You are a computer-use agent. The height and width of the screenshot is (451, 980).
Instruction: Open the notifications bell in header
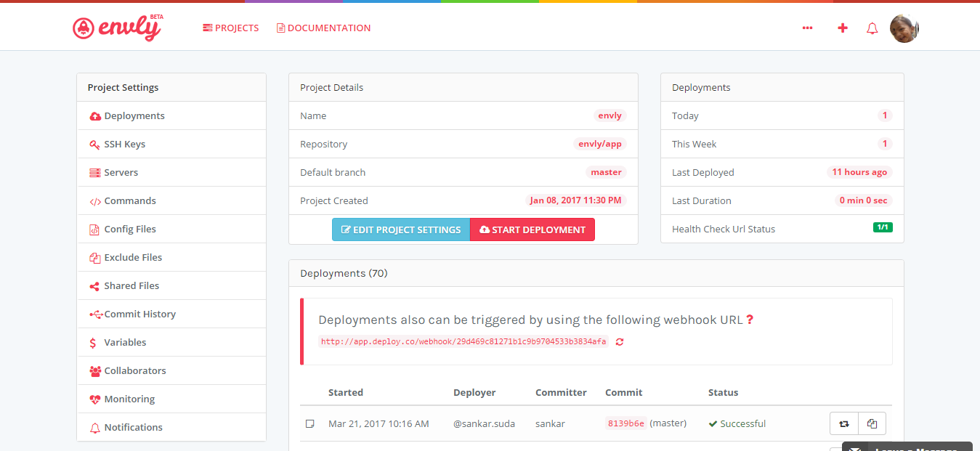tap(872, 28)
